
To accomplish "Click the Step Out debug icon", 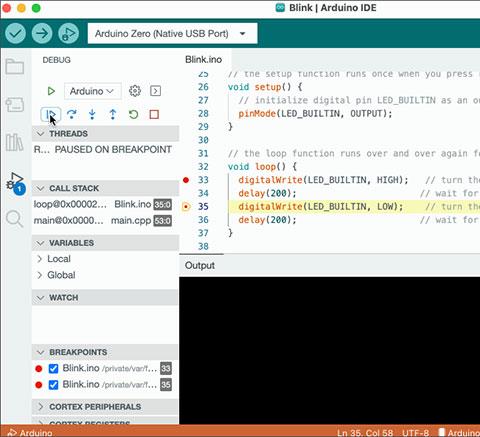I will pyautogui.click(x=113, y=114).
